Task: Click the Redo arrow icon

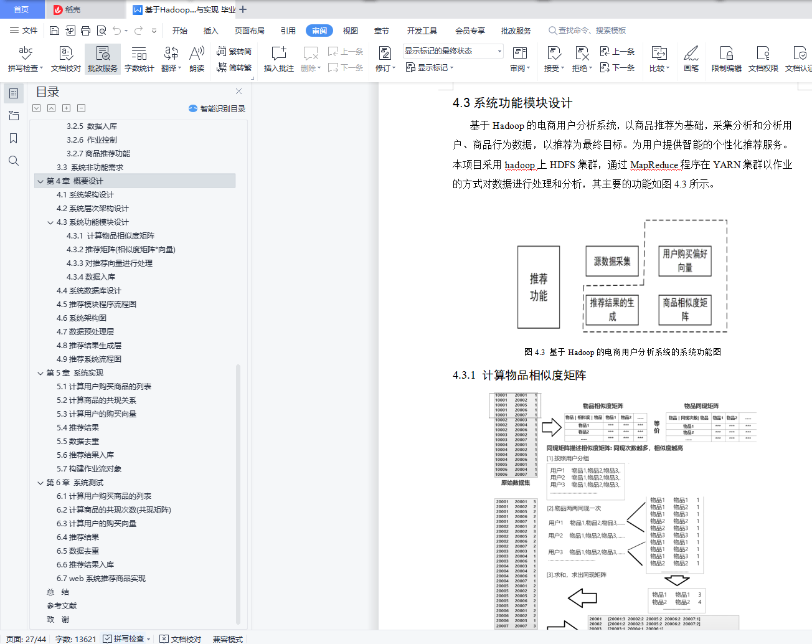Action: click(138, 31)
